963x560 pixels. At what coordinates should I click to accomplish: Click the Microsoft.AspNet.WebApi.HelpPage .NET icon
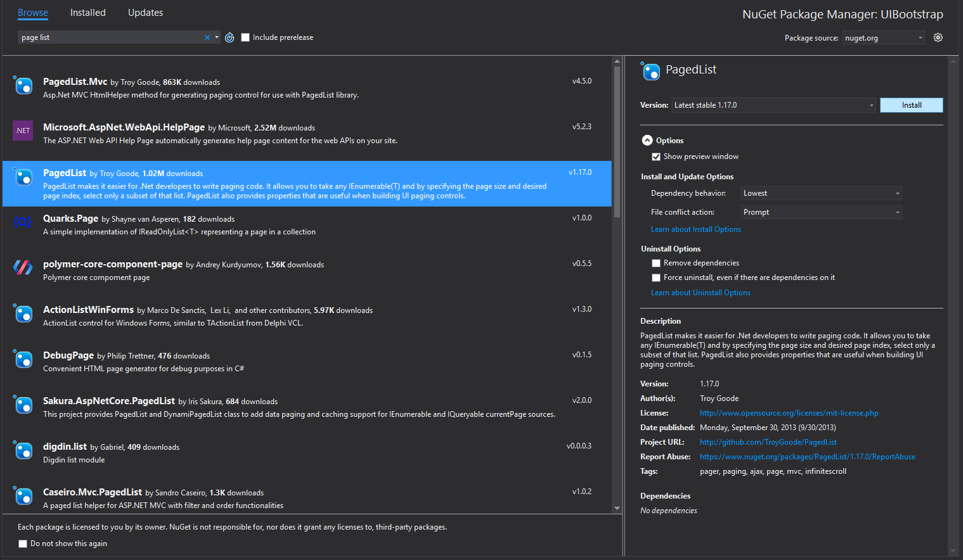coord(23,130)
